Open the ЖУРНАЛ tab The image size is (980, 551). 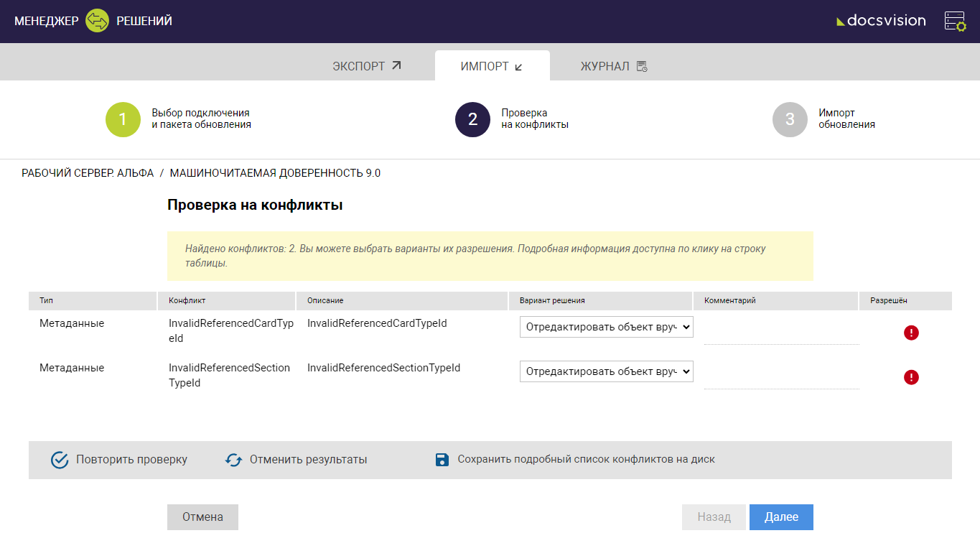click(614, 66)
